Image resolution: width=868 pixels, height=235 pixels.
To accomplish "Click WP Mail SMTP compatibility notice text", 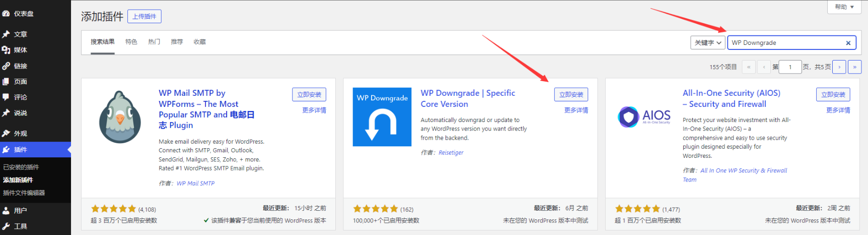I will (265, 220).
